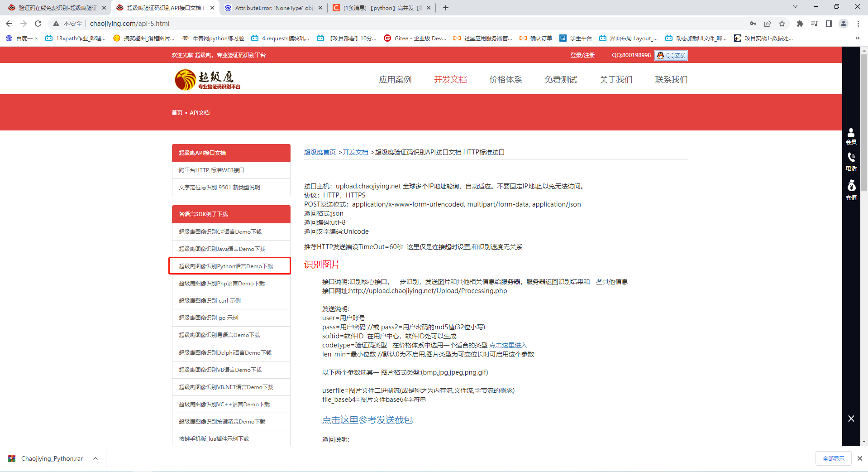868x472 pixels.
Task: Click the 超级鹰首页 breadcrumb link
Action: coord(320,152)
